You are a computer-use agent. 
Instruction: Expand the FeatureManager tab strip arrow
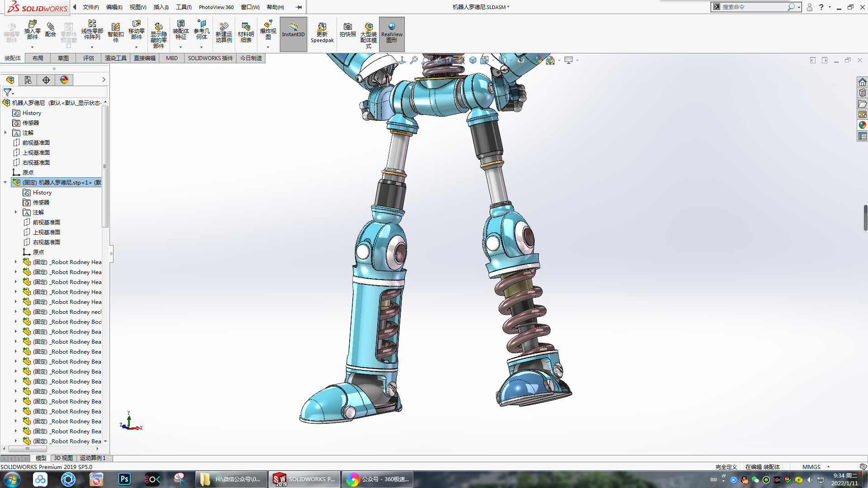coord(104,80)
